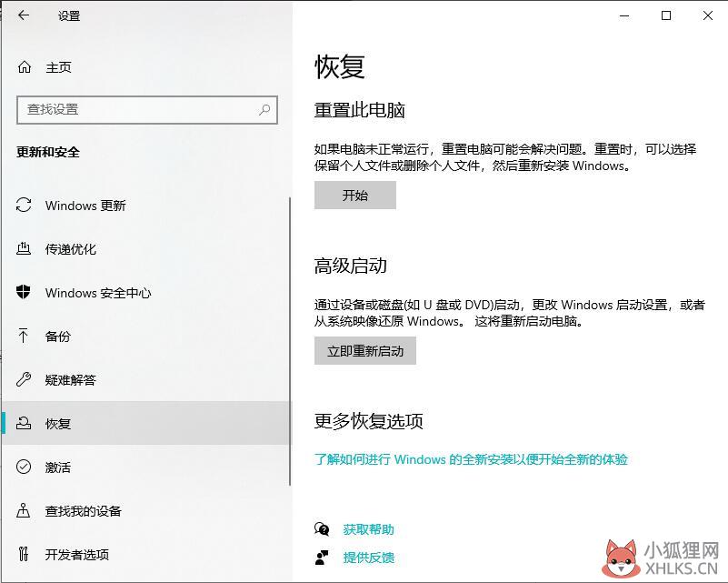Open the 主页 home icon
Viewport: 728px width, 583px height.
(x=25, y=67)
